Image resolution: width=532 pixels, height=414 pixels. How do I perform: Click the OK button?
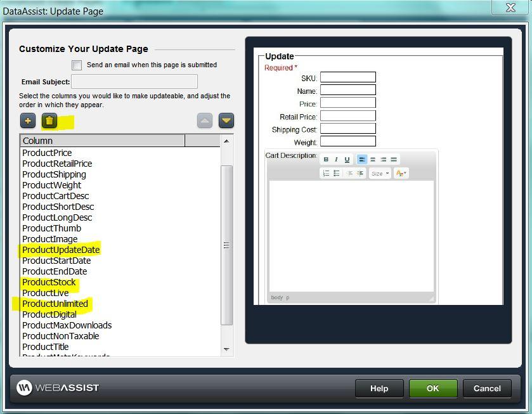[433, 389]
